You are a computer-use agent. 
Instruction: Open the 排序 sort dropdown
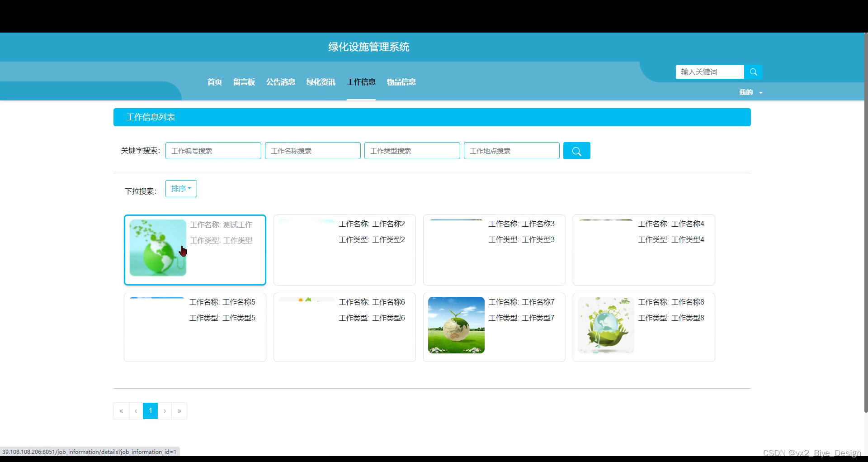[181, 189]
